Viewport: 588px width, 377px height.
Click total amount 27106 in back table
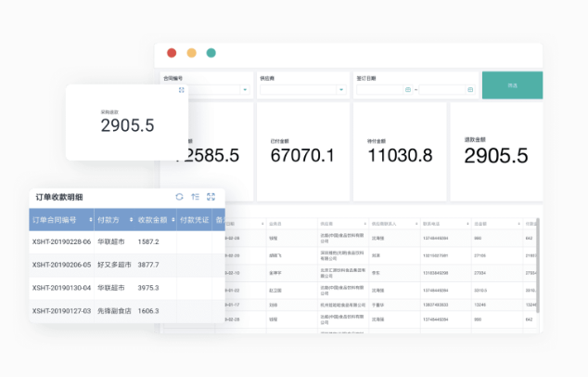pyautogui.click(x=479, y=255)
